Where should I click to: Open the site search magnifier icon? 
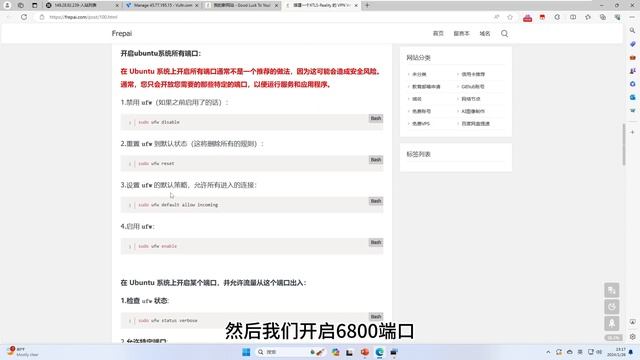(504, 33)
